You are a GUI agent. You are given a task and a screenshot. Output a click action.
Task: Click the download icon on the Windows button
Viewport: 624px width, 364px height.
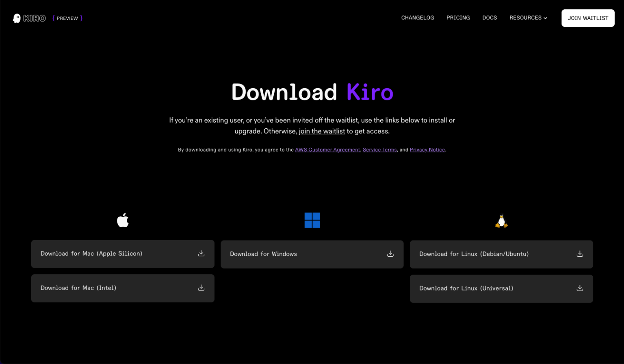point(390,253)
